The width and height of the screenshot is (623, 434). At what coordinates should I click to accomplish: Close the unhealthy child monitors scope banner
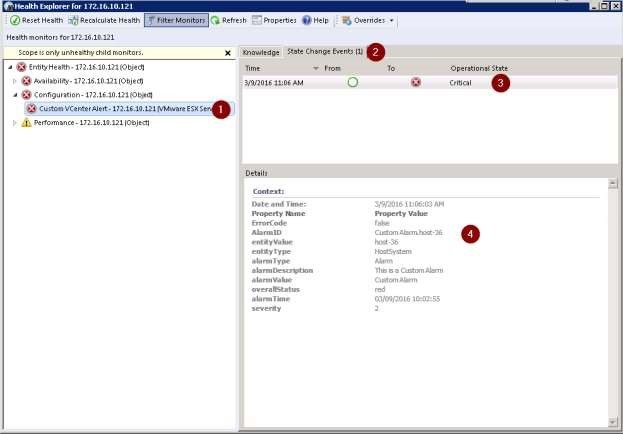click(x=228, y=52)
